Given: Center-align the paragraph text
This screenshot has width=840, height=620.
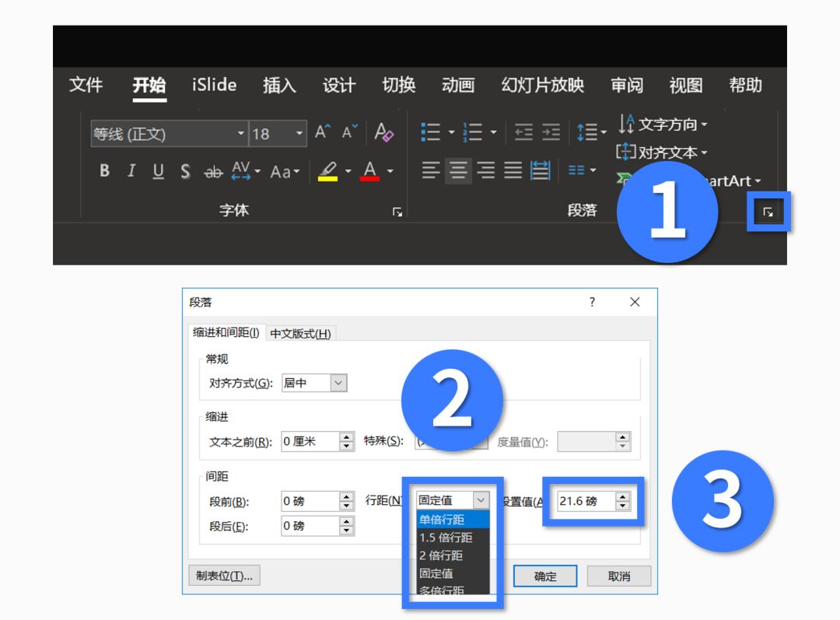Looking at the screenshot, I should click(458, 170).
